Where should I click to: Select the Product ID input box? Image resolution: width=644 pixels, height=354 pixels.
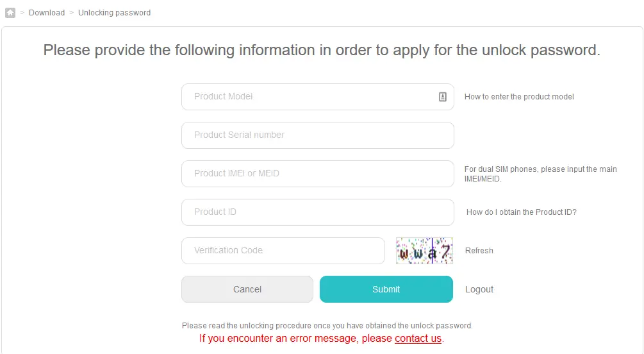point(317,212)
